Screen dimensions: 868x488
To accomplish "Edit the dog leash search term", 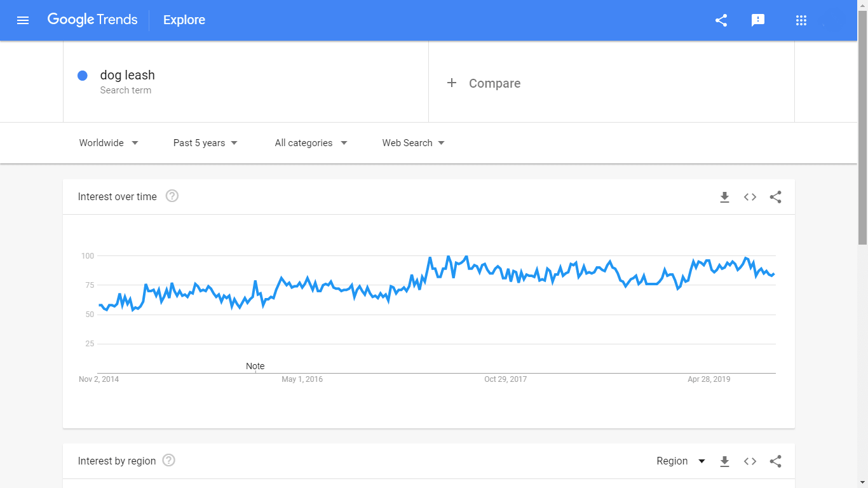I will [x=128, y=76].
